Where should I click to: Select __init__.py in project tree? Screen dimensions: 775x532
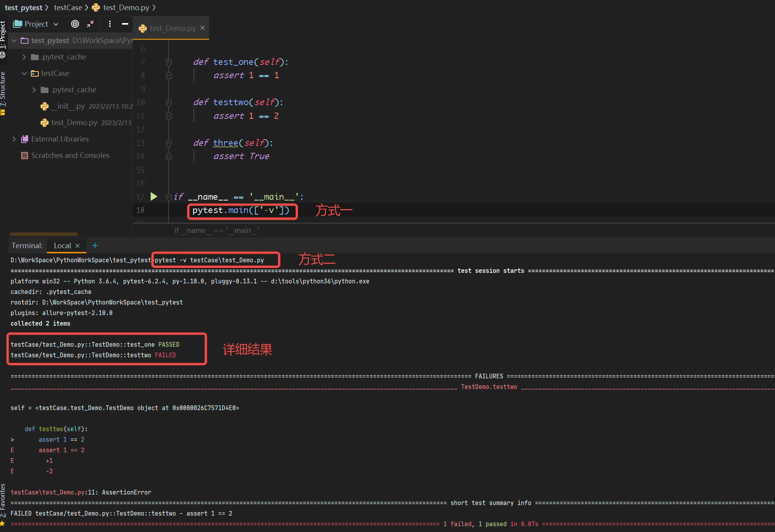[68, 106]
